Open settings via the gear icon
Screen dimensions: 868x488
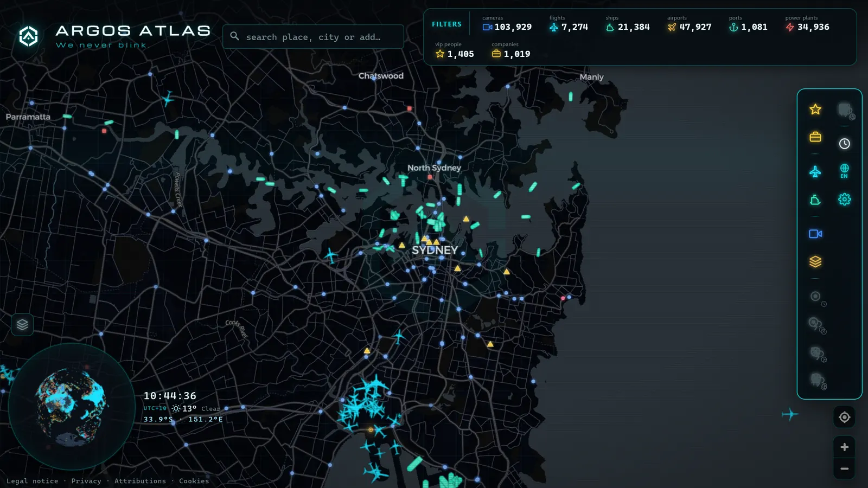pos(845,200)
